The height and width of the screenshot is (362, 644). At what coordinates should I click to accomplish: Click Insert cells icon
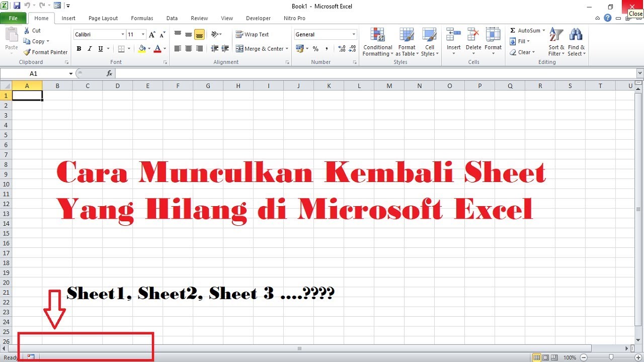453,34
